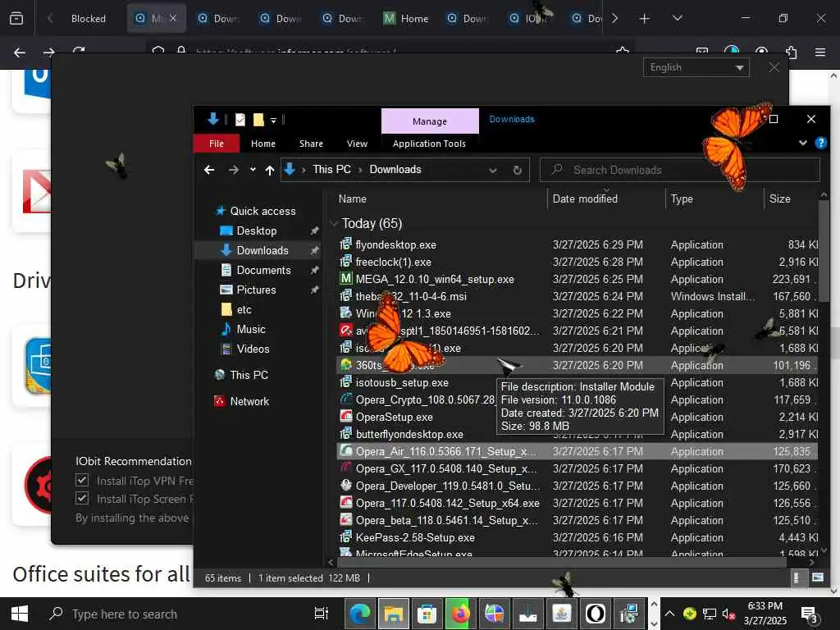
Task: Select Opera_Developer_119 setup file icon
Action: click(346, 486)
